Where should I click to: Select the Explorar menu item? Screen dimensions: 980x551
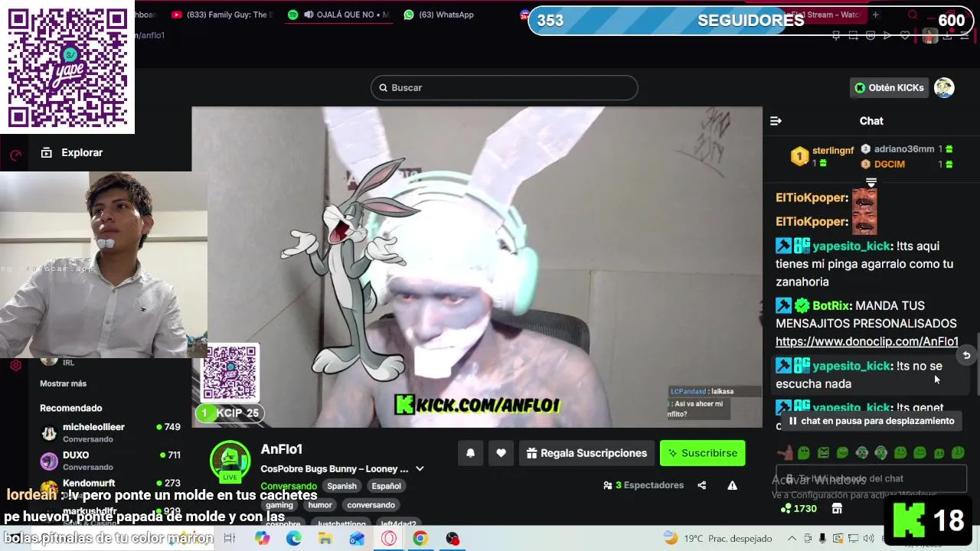82,152
